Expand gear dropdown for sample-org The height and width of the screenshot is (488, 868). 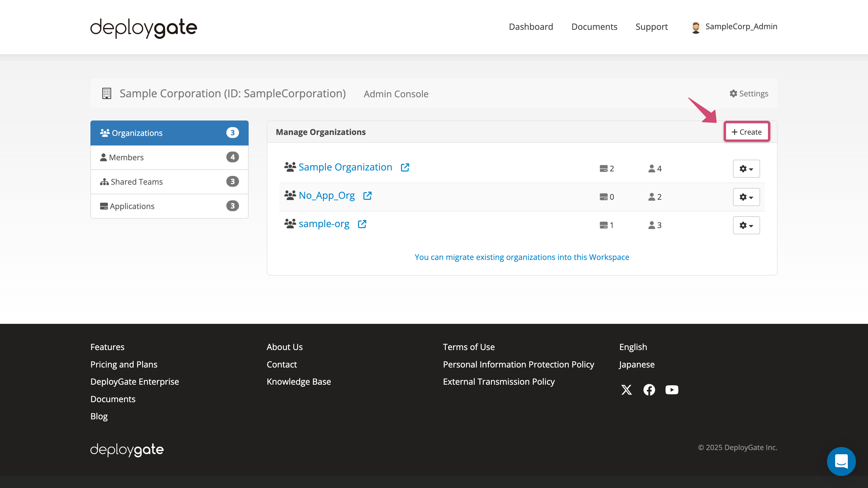tap(746, 225)
